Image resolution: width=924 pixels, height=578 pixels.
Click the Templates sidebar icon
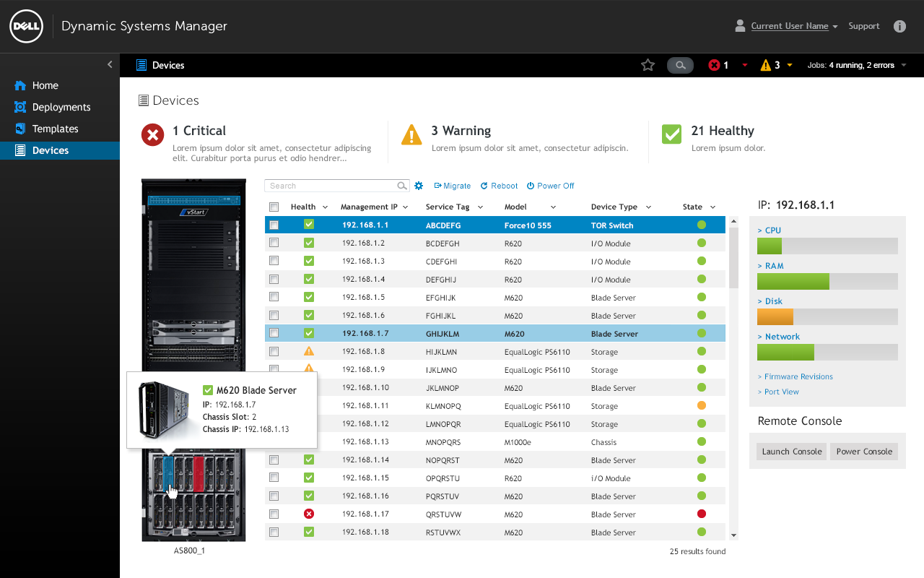point(20,129)
